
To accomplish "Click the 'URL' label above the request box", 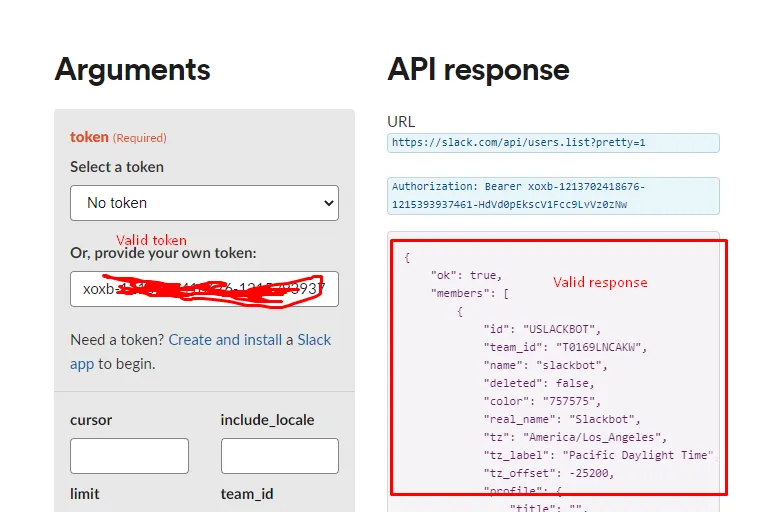I will (401, 122).
